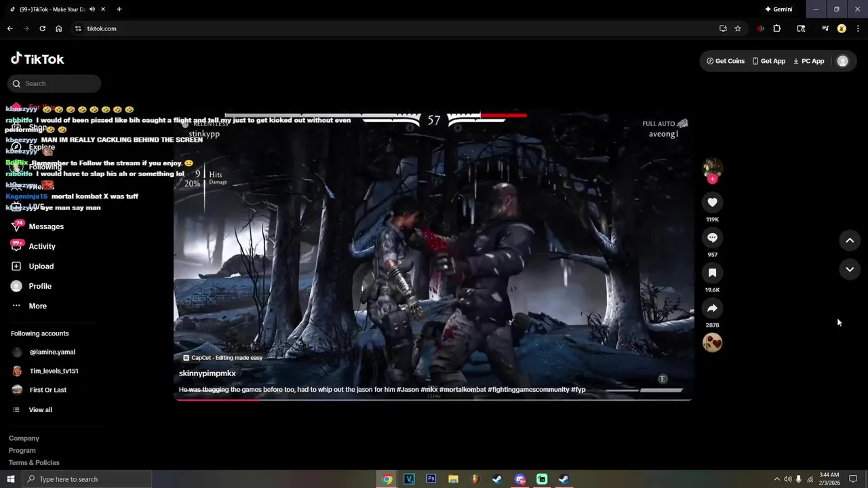This screenshot has height=488, width=868.
Task: Open Vegas Pro from the taskbar
Action: tap(409, 479)
